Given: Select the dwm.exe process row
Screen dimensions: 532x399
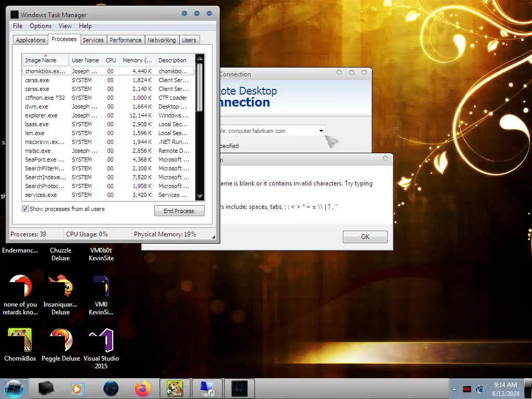Looking at the screenshot, I should (109, 107).
